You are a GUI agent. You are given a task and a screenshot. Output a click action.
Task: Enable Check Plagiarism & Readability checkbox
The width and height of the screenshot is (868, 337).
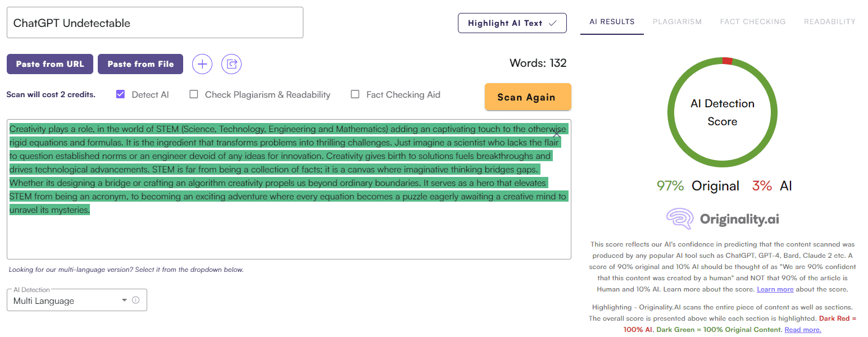[194, 94]
